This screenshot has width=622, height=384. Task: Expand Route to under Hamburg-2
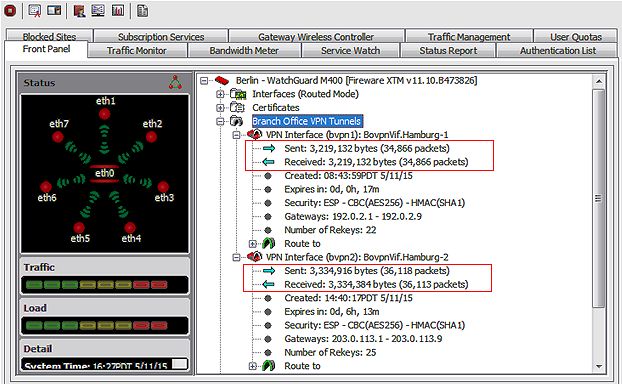pyautogui.click(x=253, y=366)
